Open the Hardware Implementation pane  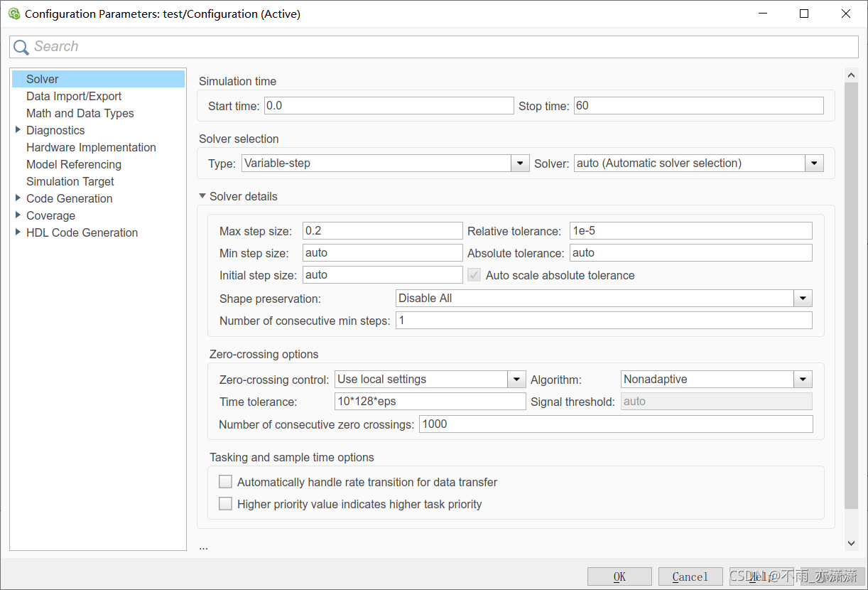91,147
